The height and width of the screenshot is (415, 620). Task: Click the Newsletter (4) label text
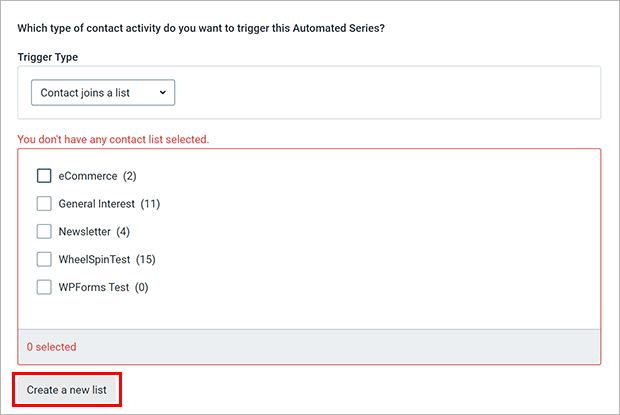tap(94, 232)
